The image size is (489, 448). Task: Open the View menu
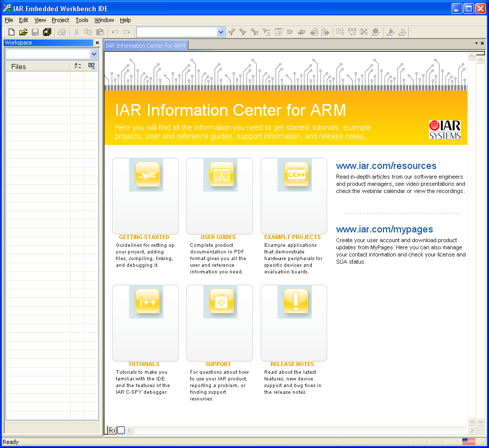40,20
